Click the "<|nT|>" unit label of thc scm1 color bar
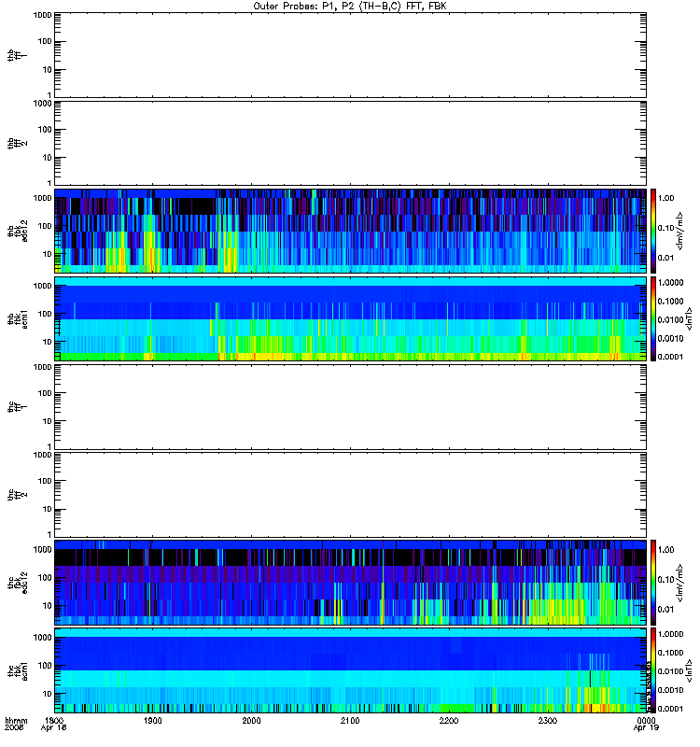700x747 pixels. [x=688, y=670]
